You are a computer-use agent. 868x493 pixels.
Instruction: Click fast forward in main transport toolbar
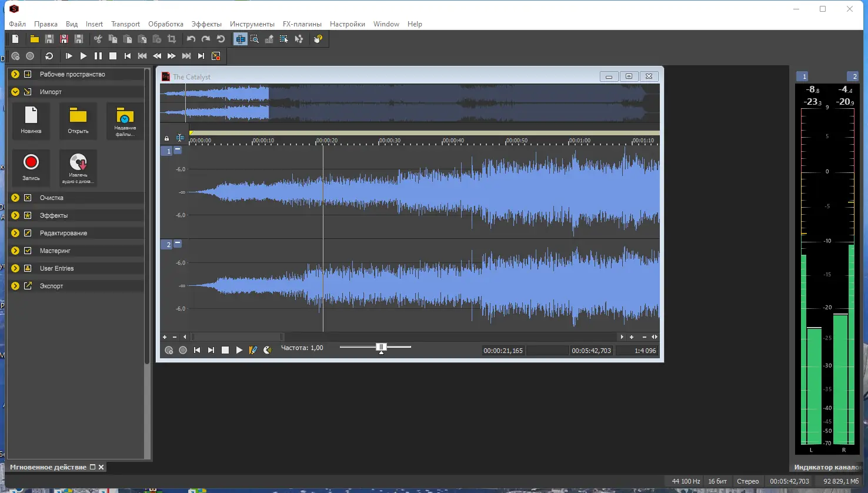172,56
